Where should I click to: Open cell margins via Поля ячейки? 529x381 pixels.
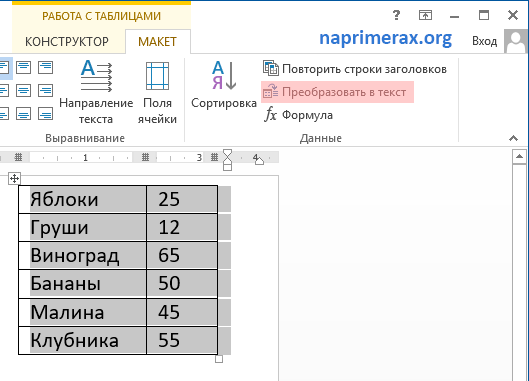[157, 92]
